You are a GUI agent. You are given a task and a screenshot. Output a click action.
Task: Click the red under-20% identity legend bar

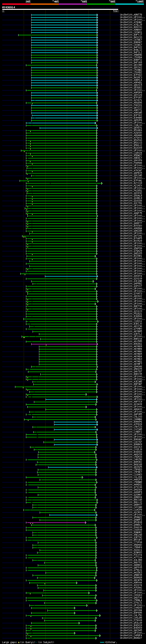click(16, 4)
